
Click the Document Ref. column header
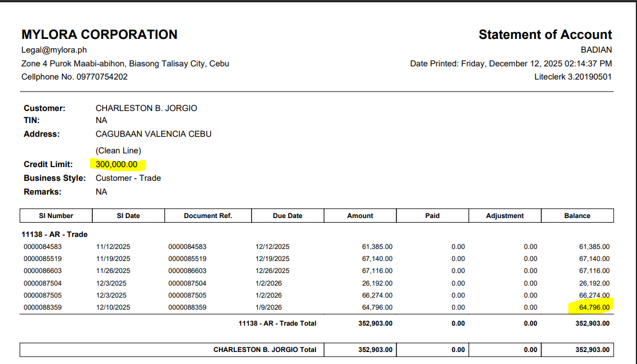[209, 216]
